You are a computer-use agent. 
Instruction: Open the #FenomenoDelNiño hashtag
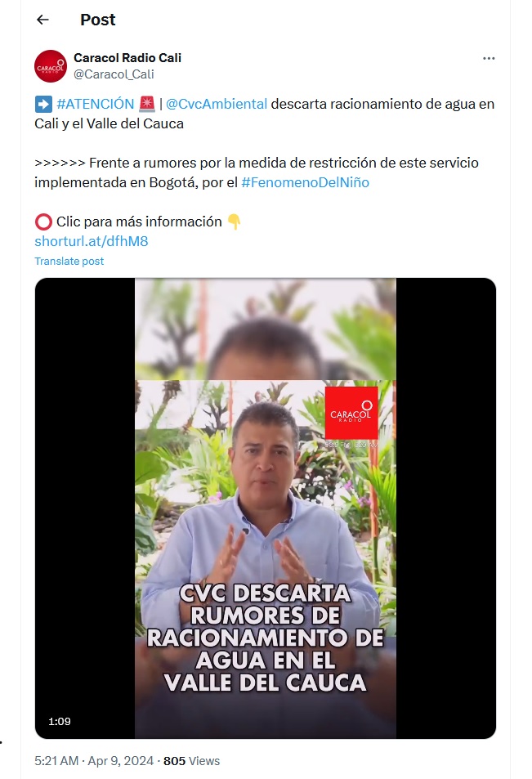click(305, 182)
